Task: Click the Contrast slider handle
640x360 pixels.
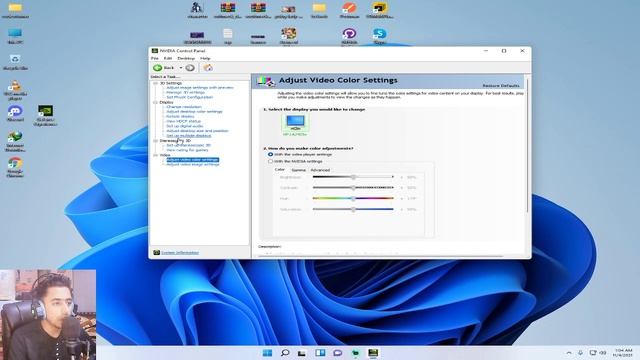Action: [x=353, y=188]
